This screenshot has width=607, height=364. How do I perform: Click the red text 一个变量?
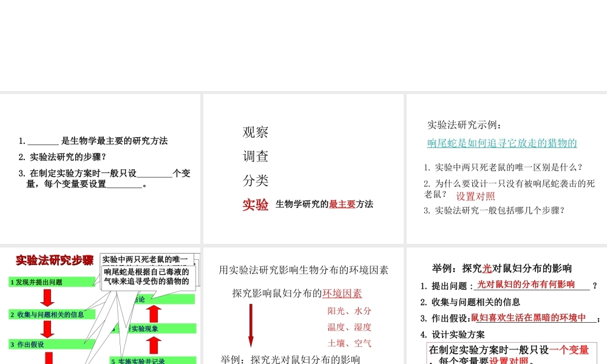[x=569, y=350]
